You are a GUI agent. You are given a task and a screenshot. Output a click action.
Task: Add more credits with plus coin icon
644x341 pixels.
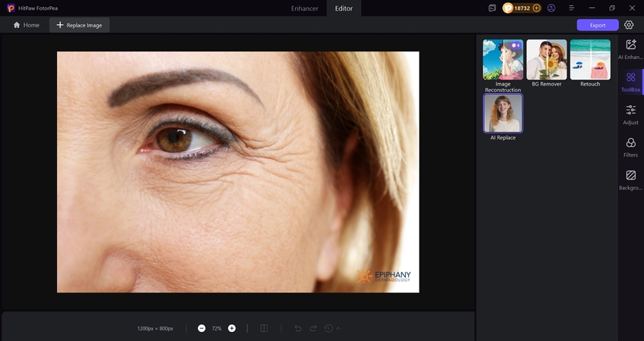(537, 8)
